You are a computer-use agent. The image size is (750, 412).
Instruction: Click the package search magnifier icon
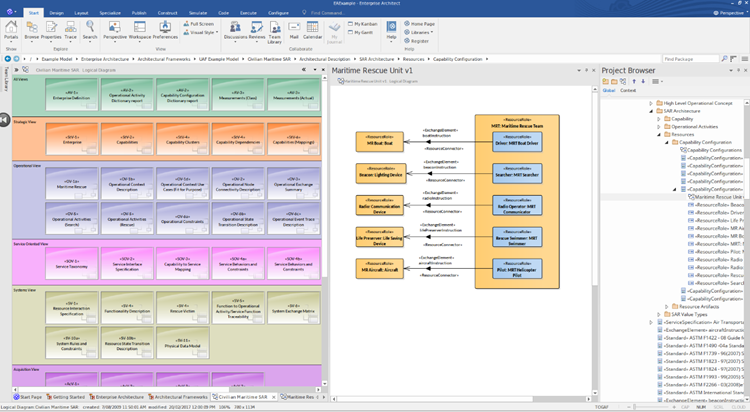[x=724, y=59]
